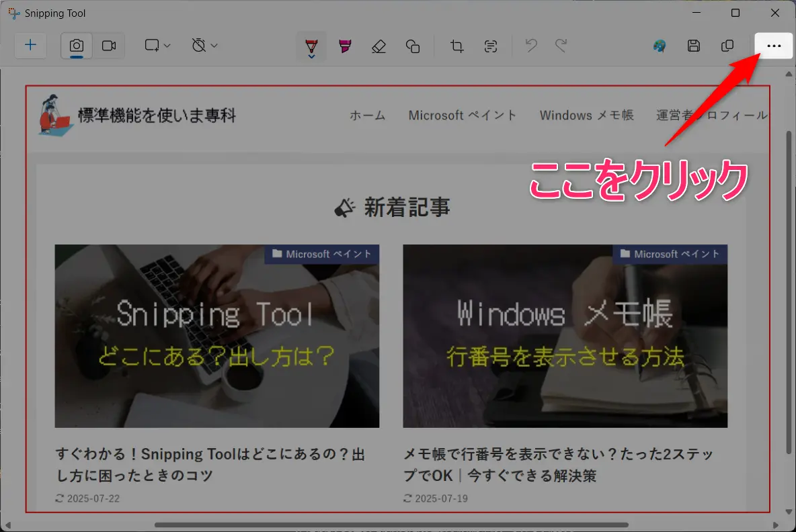Click the Save floppy disk icon
Image resolution: width=796 pixels, height=532 pixels.
(x=693, y=46)
